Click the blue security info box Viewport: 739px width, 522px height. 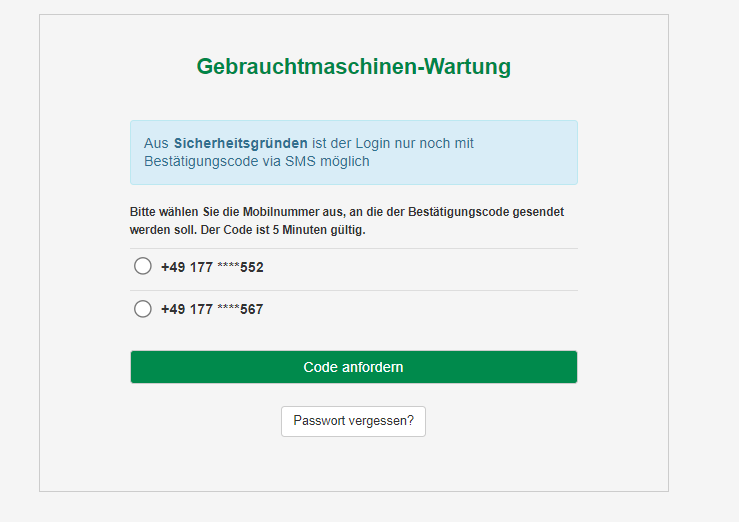pos(353,152)
